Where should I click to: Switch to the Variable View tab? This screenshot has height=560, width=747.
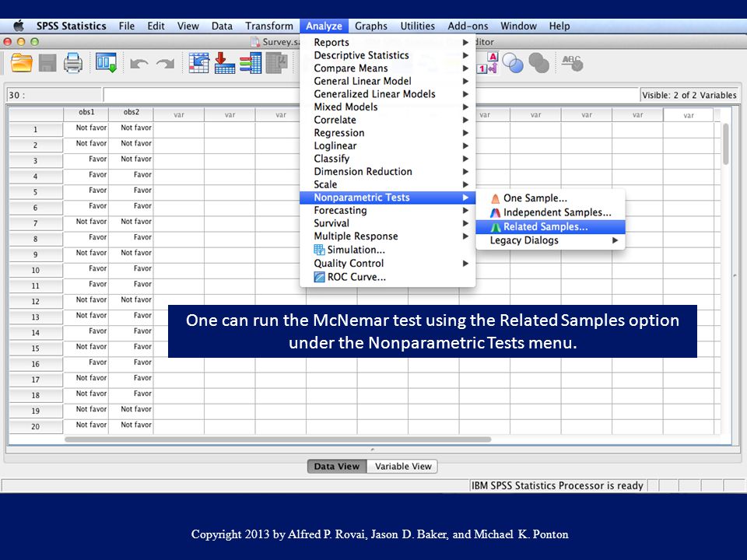[x=402, y=466]
